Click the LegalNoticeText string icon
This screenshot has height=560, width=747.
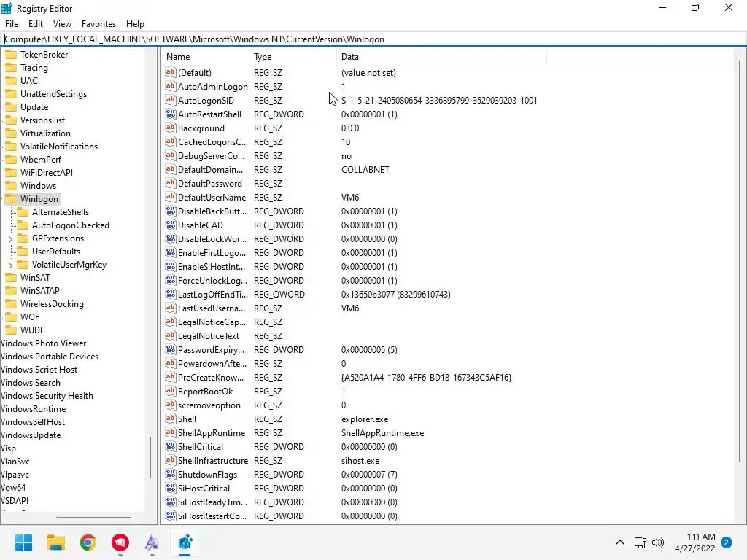(171, 335)
